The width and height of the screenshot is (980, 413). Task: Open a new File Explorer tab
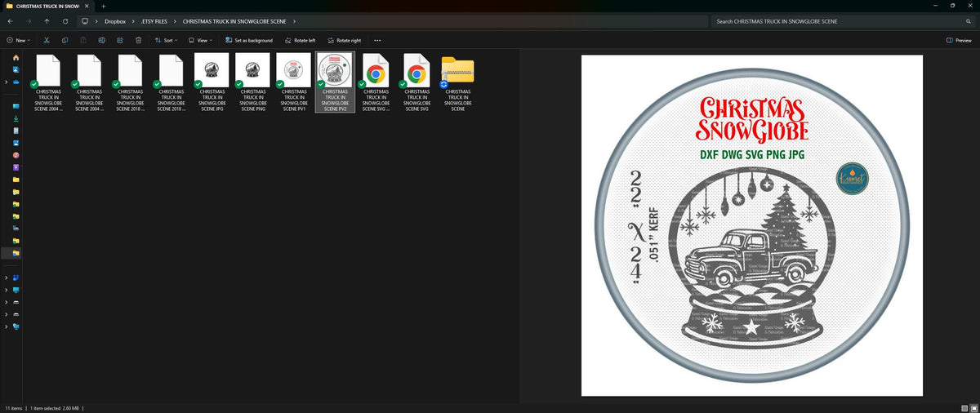103,6
